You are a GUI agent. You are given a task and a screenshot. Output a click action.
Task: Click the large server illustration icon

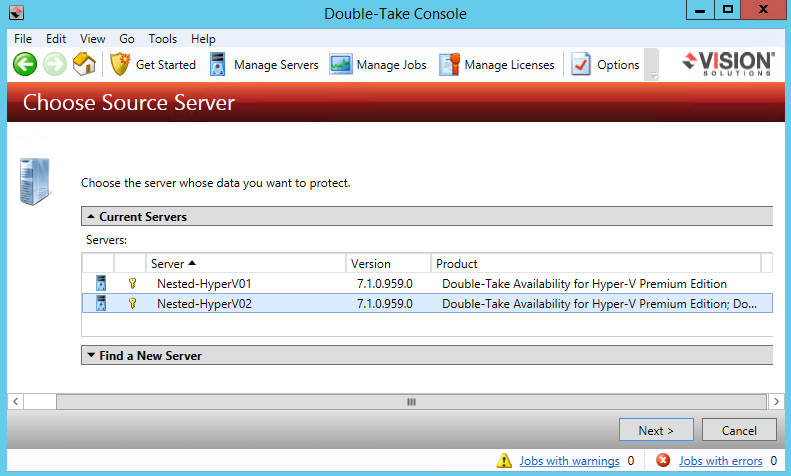[35, 182]
